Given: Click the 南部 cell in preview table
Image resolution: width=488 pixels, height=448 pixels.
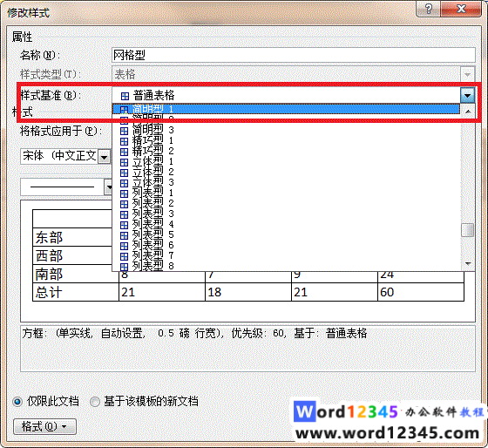Looking at the screenshot, I should tap(76, 274).
